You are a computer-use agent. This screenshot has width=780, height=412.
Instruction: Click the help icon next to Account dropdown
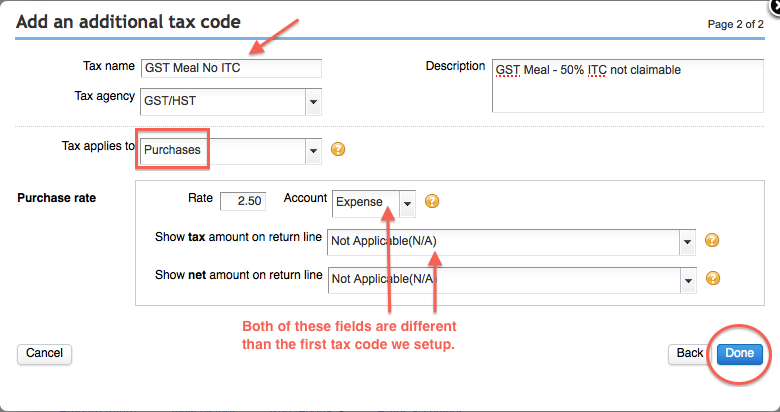tap(433, 201)
